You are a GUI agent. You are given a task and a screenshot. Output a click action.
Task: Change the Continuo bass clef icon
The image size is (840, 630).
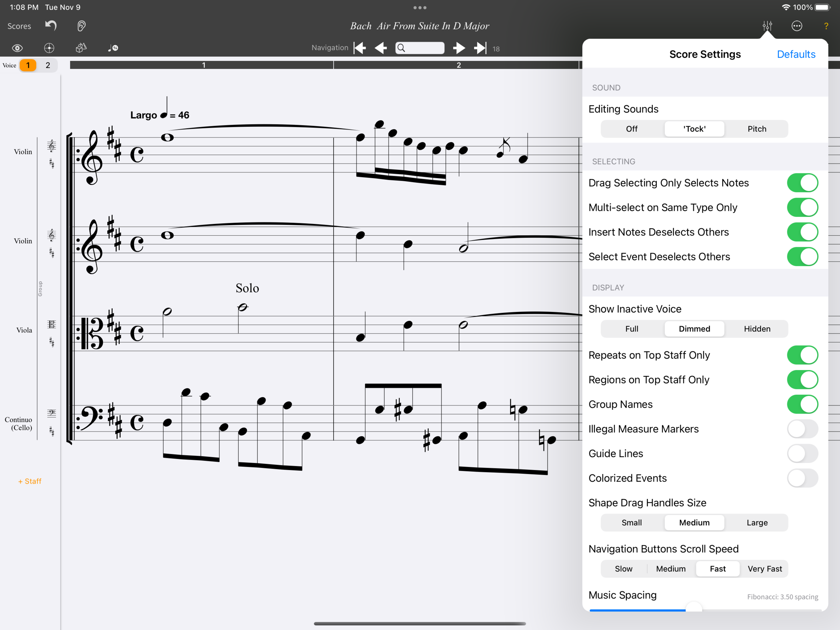(x=52, y=414)
